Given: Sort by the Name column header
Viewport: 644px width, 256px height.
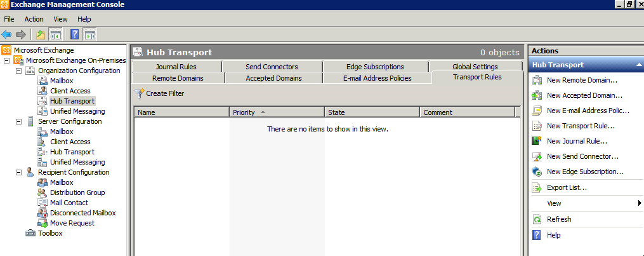Looking at the screenshot, I should click(x=182, y=112).
